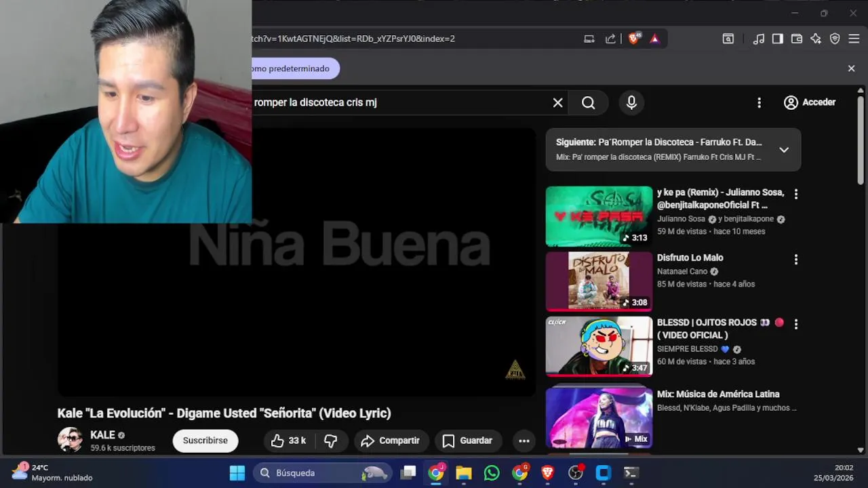Click the video player showing Niña Buena
The height and width of the screenshot is (488, 868).
tap(296, 262)
